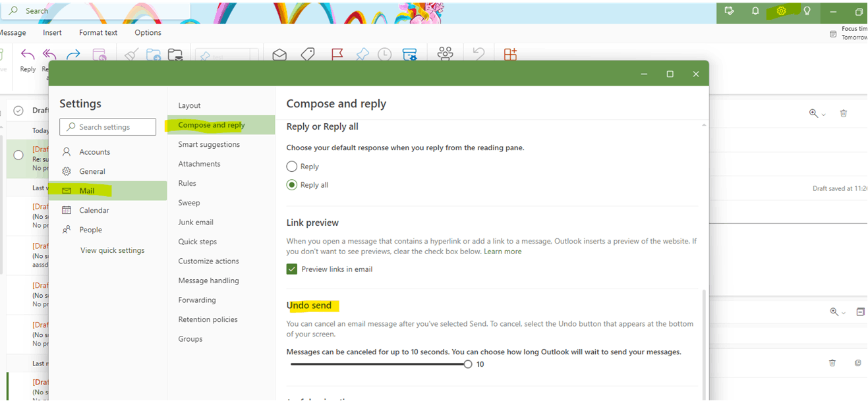
Task: Open Layout mail settings
Action: click(221, 105)
